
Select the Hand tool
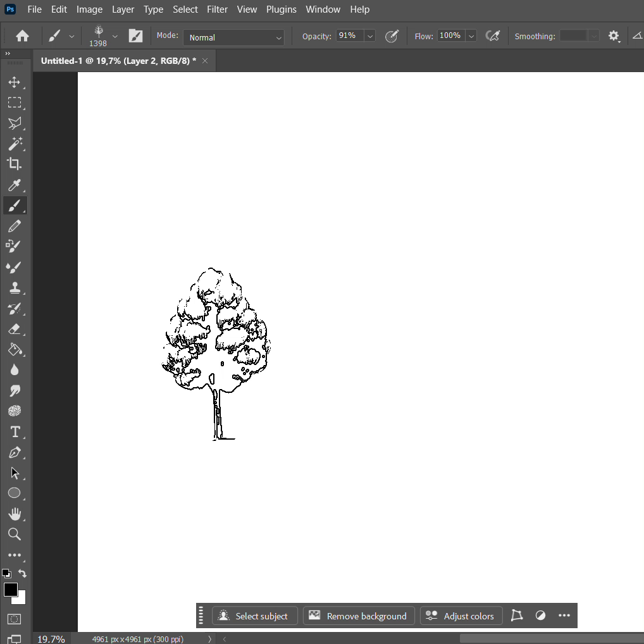15,514
